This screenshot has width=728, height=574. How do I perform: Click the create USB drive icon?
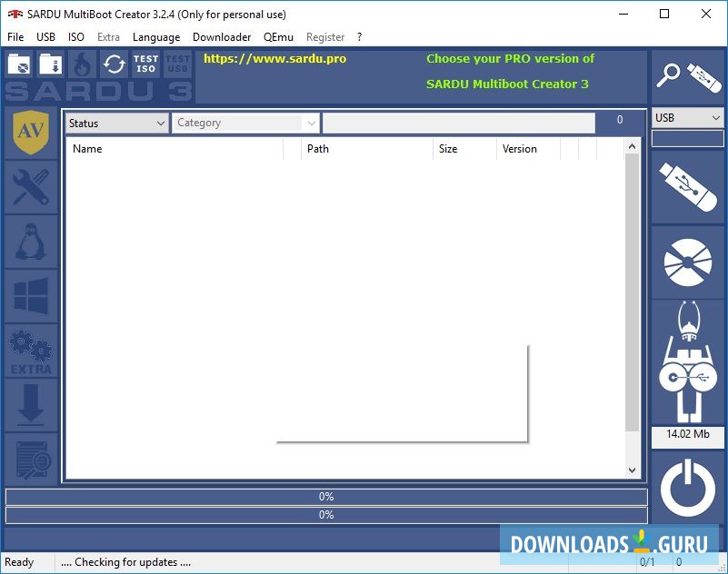pyautogui.click(x=688, y=187)
